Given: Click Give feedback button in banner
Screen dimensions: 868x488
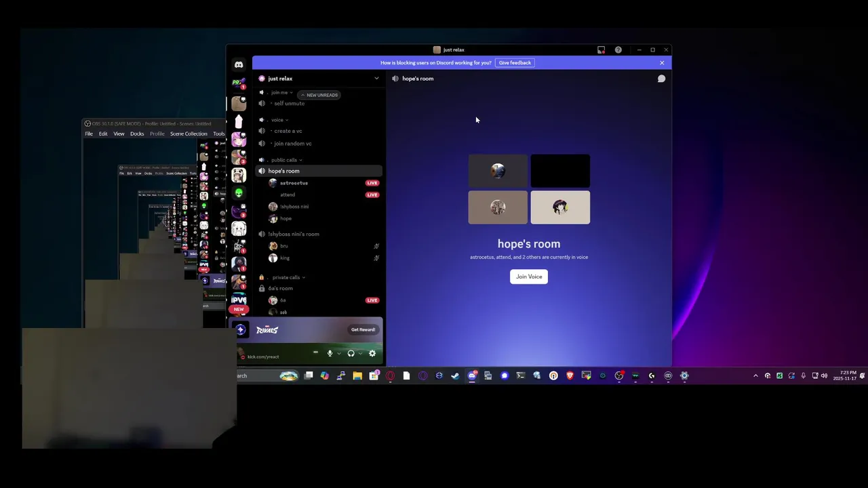Looking at the screenshot, I should (515, 63).
